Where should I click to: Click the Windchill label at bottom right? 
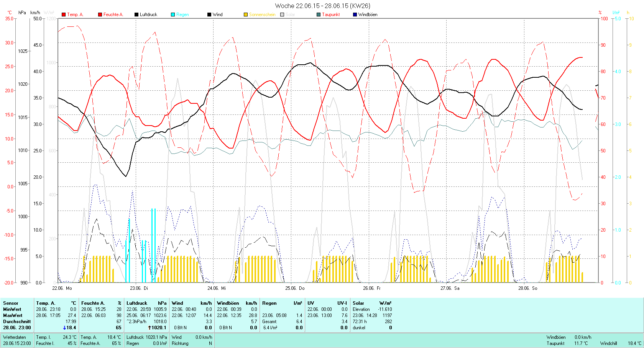click(609, 343)
